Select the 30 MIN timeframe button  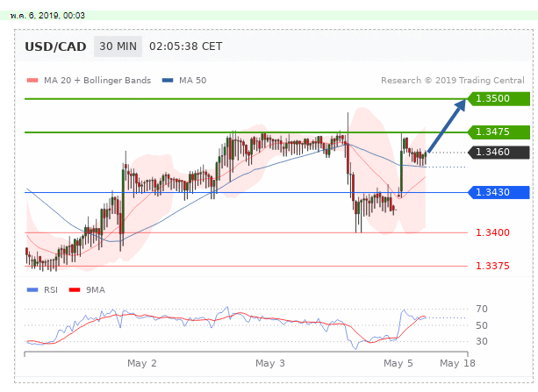click(118, 46)
